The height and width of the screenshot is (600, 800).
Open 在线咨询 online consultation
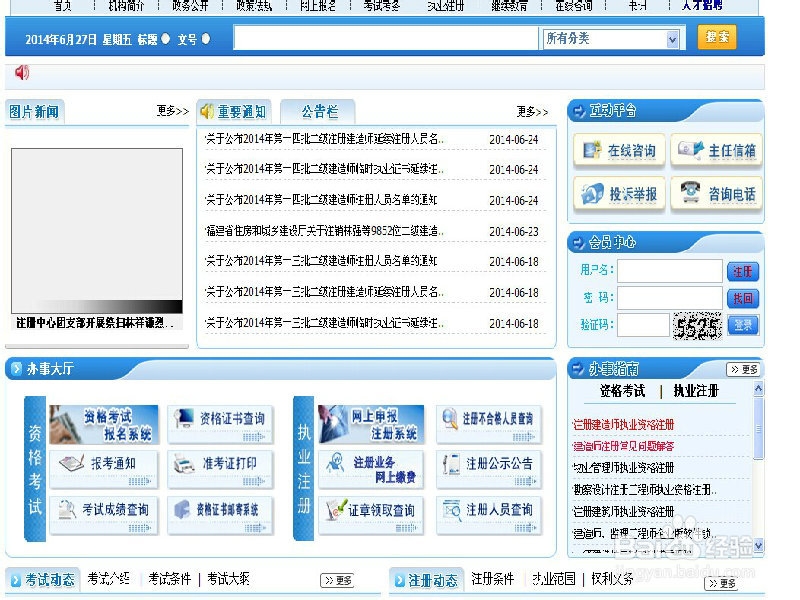[x=619, y=151]
